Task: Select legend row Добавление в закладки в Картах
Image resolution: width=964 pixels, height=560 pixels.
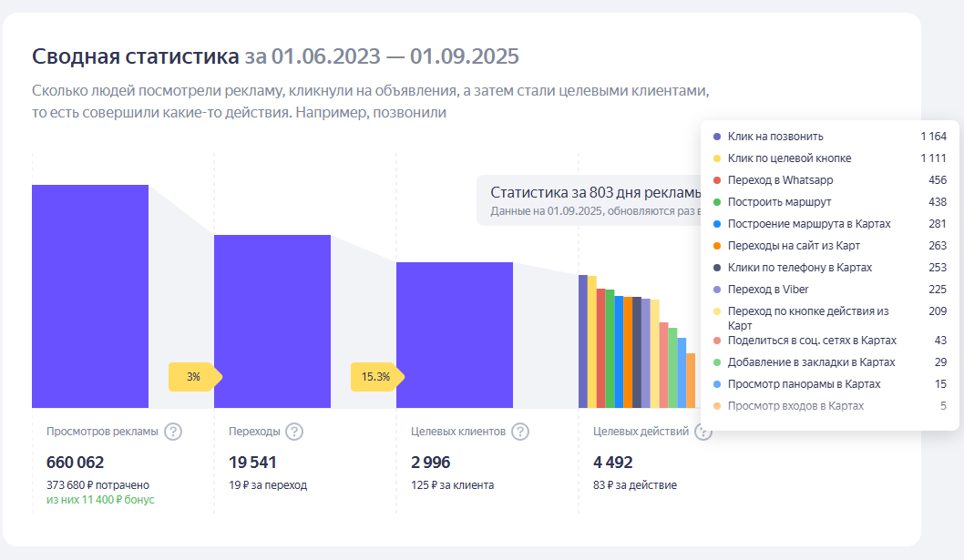Action: (830, 362)
